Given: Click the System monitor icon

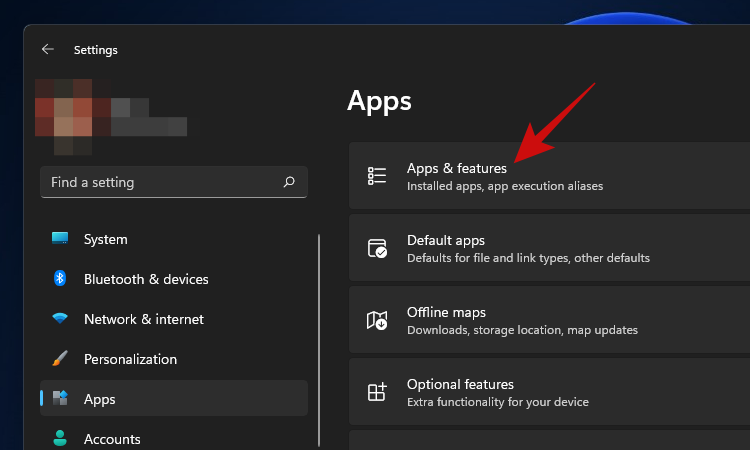Looking at the screenshot, I should pyautogui.click(x=60, y=239).
